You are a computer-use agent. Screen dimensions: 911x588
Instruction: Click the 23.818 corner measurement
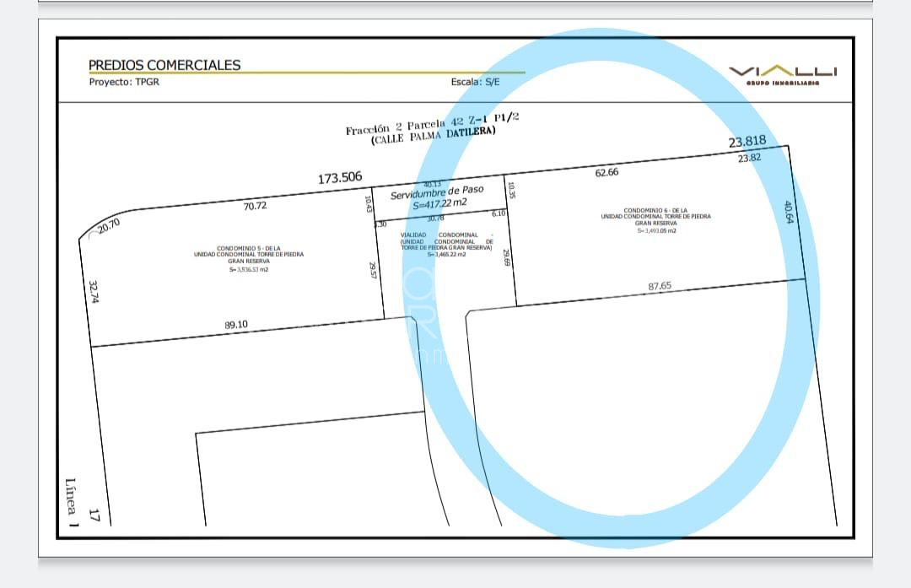click(x=747, y=143)
